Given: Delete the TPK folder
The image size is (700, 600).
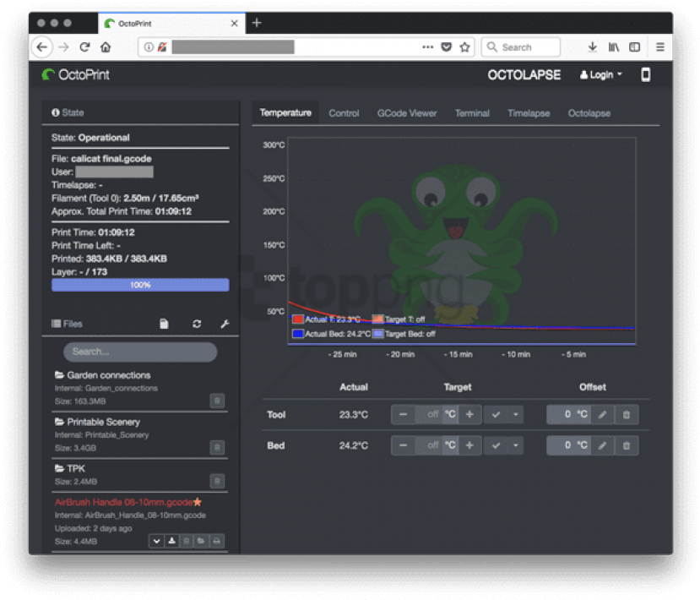Looking at the screenshot, I should [217, 481].
